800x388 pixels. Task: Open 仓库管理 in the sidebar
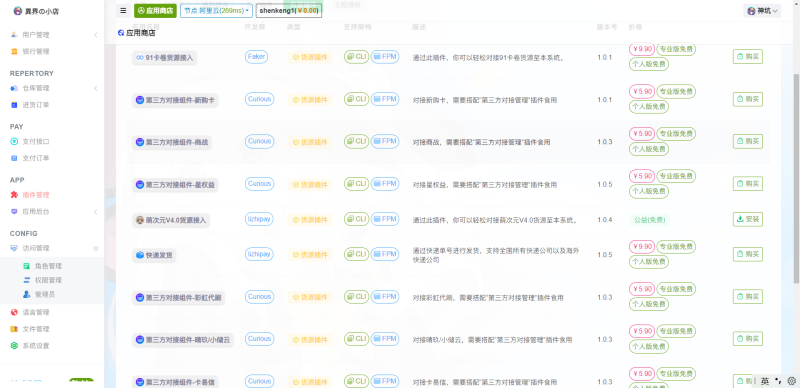pyautogui.click(x=36, y=88)
